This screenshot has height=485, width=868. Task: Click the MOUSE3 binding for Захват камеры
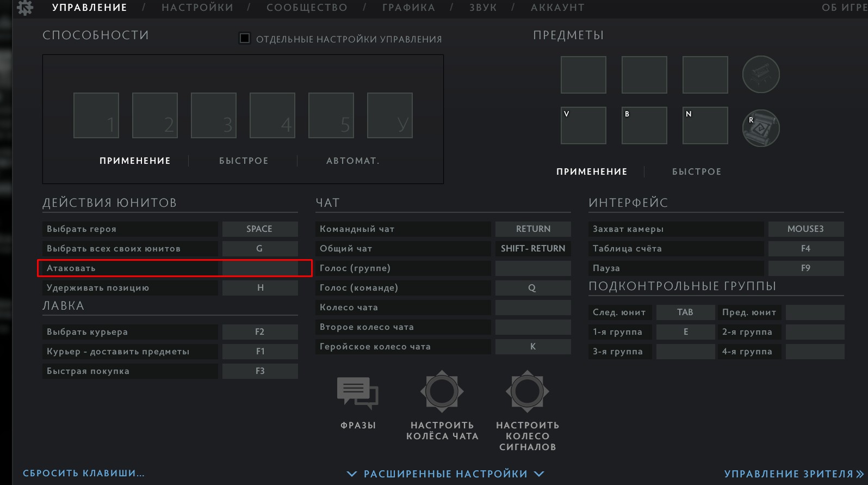(x=806, y=229)
